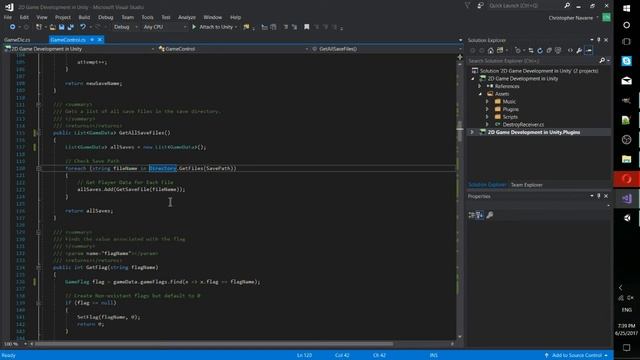Switch to the GameDic.cs tab
This screenshot has width=640, height=360.
(x=17, y=40)
